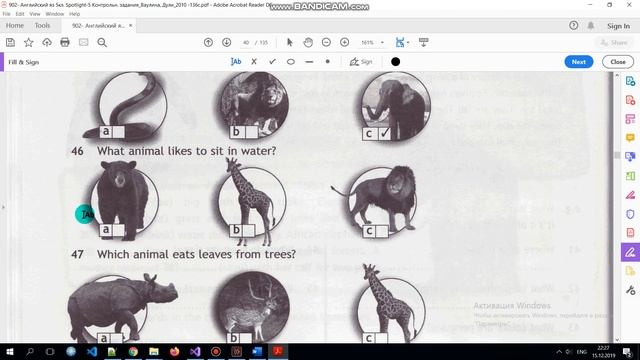Click page number field showing 40
The width and height of the screenshot is (640, 360).
point(246,42)
